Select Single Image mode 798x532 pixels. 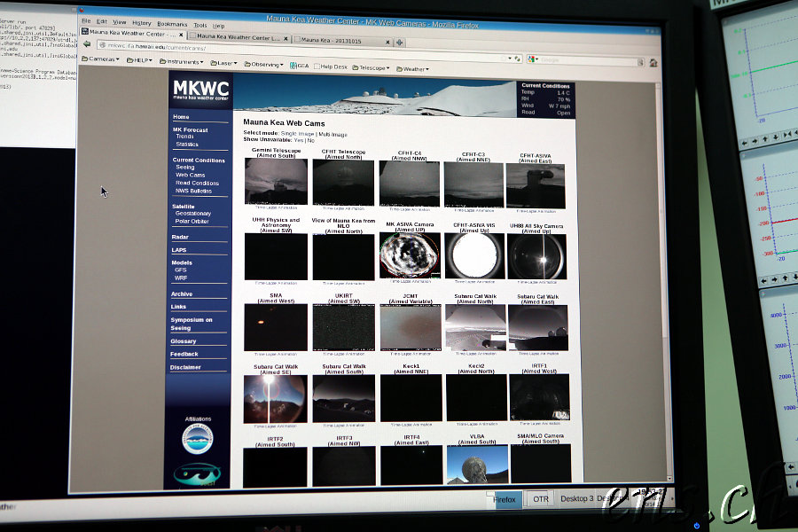pyautogui.click(x=297, y=134)
